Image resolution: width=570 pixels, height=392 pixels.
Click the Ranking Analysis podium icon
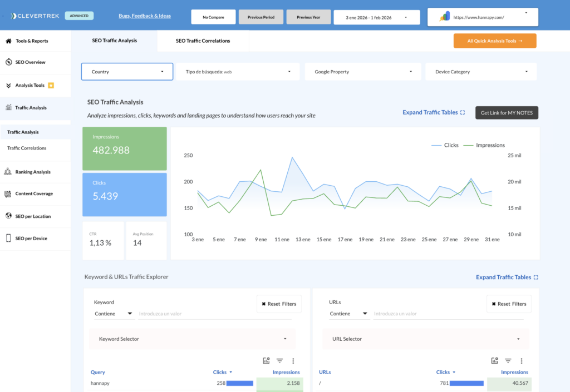point(8,172)
